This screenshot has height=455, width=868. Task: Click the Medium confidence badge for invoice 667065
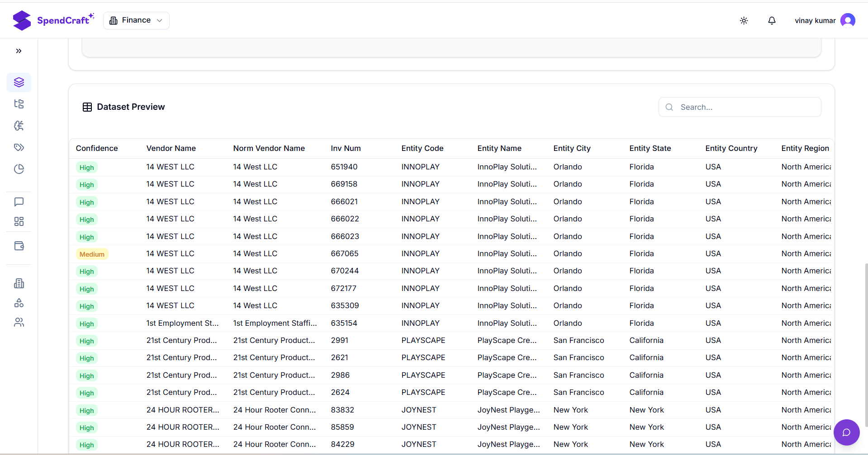pos(92,254)
